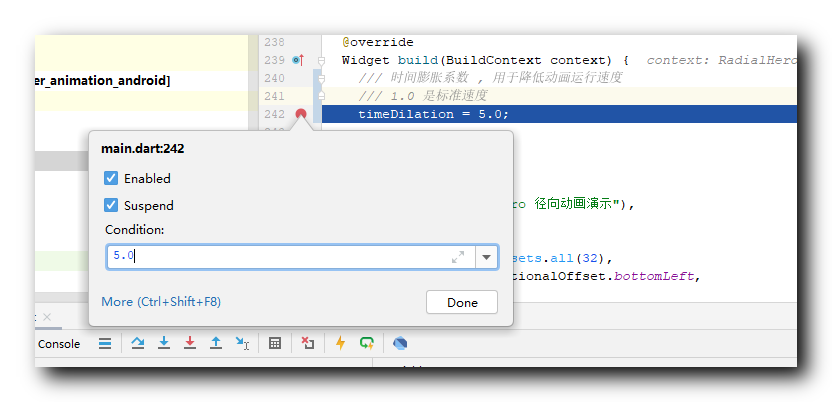
Task: Click into the Condition input field
Action: (291, 257)
